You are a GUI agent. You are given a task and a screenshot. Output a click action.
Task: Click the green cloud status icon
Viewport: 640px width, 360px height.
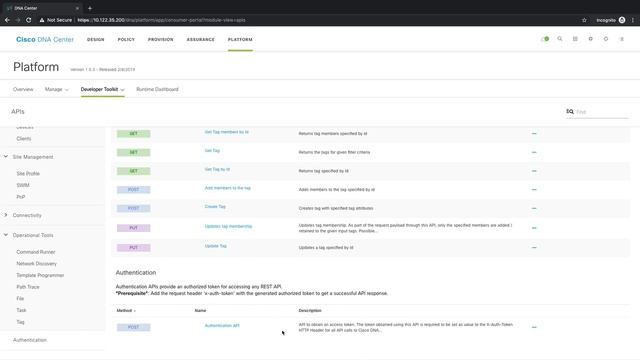(545, 39)
